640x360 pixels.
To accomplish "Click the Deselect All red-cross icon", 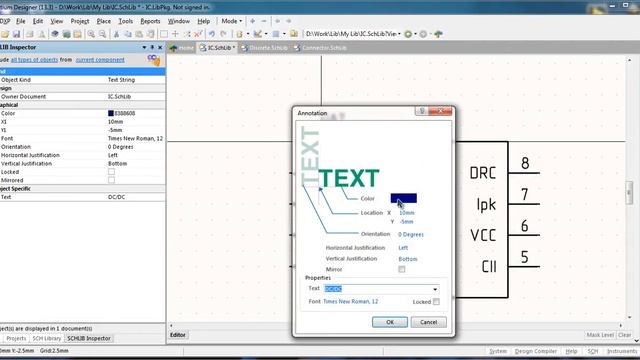I will point(198,34).
